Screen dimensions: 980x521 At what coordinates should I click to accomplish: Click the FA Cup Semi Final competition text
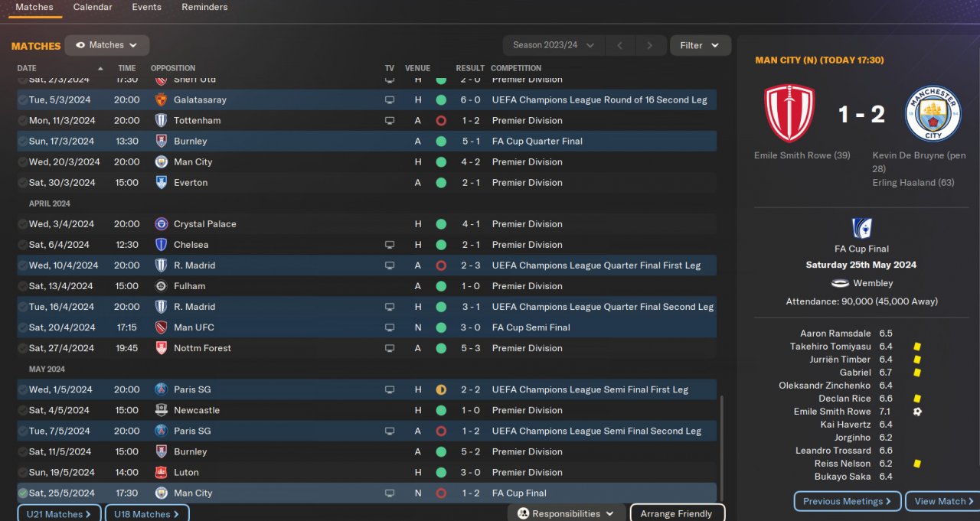point(531,327)
